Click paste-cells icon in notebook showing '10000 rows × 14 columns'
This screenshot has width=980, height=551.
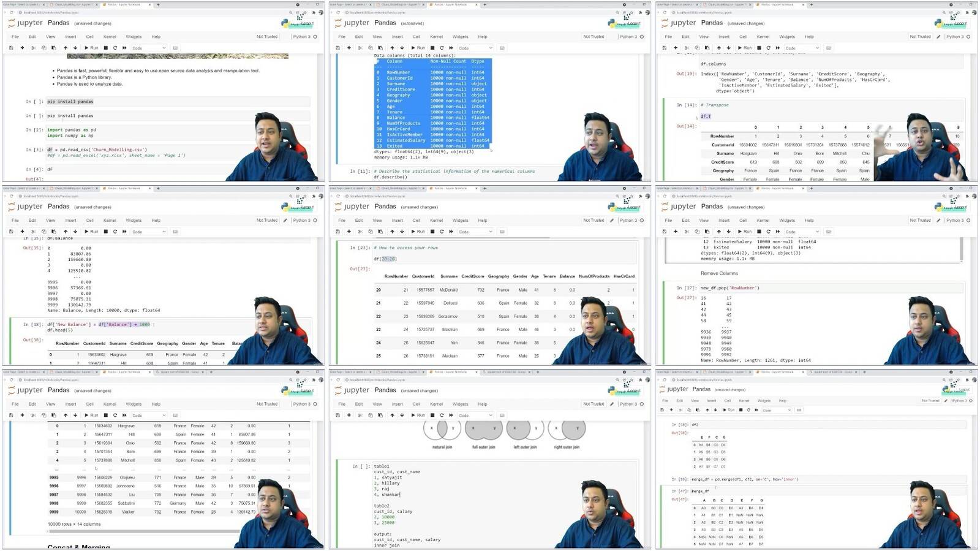pos(53,415)
